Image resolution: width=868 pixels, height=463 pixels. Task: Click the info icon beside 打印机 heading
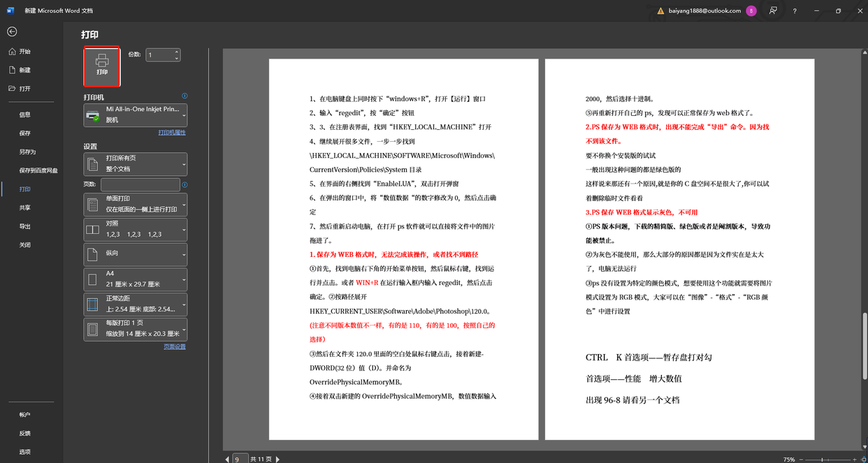185,96
